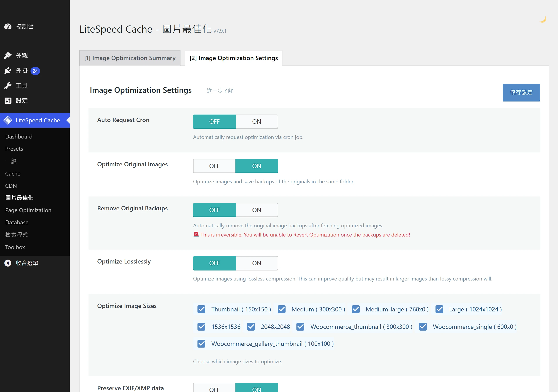Screen dimensions: 558x392
Task: Click the plugin plug icon for 外掛
Action: coord(8,71)
